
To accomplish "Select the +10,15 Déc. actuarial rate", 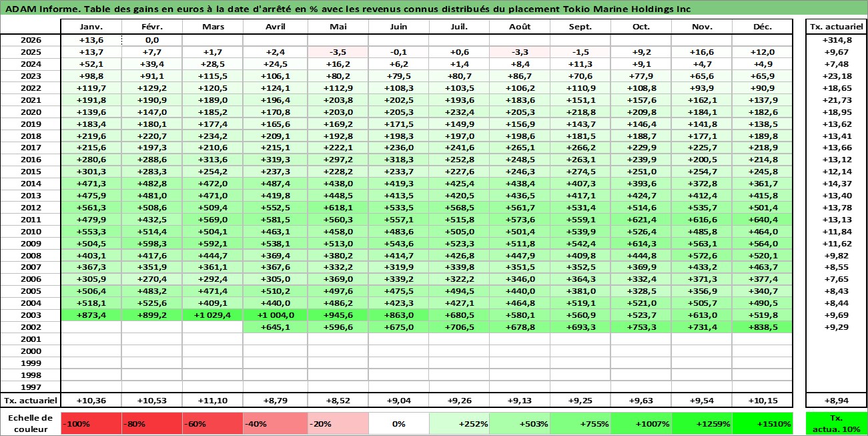I will pos(762,401).
